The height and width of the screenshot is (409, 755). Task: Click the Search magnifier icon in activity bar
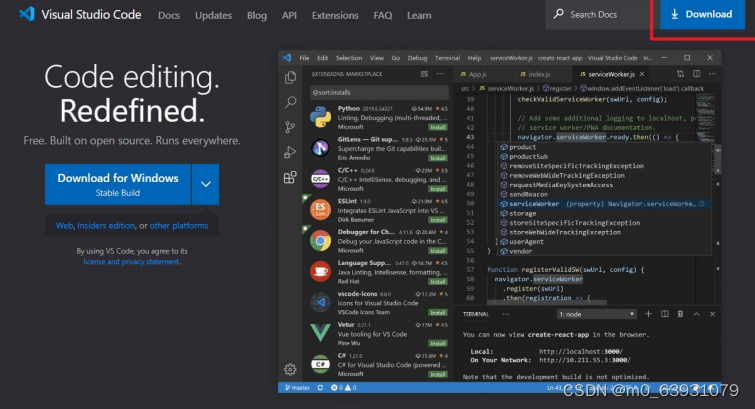point(290,102)
